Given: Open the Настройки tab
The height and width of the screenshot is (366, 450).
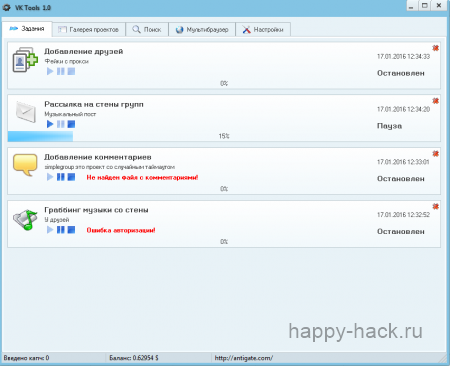Looking at the screenshot, I should (263, 30).
